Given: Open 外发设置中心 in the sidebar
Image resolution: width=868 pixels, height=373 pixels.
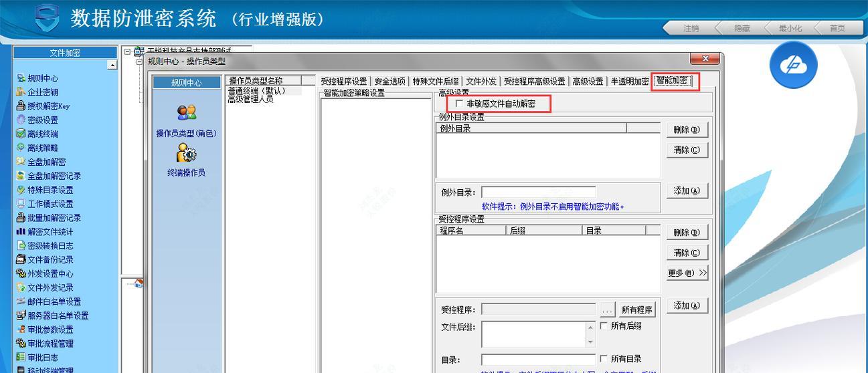Looking at the screenshot, I should pyautogui.click(x=45, y=274).
